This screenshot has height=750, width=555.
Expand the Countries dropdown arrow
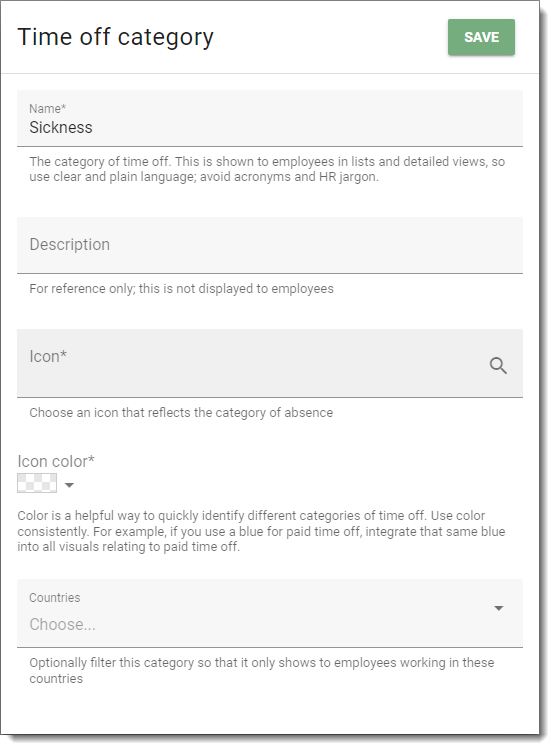(499, 608)
